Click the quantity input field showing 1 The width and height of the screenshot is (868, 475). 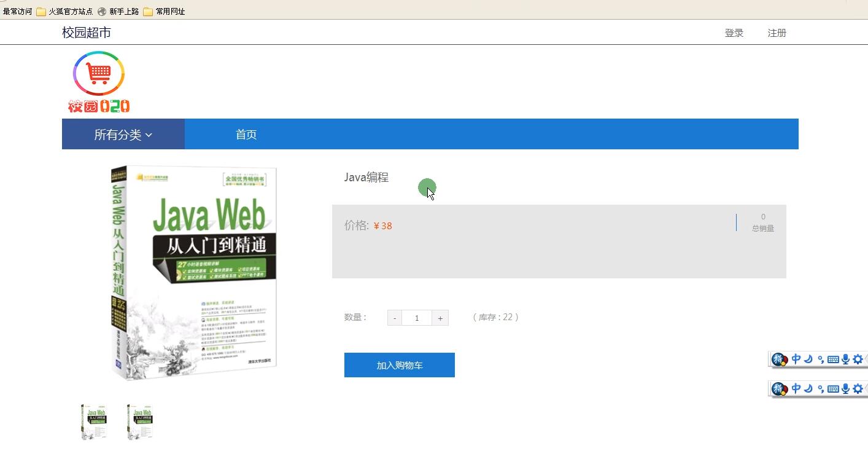pyautogui.click(x=417, y=318)
